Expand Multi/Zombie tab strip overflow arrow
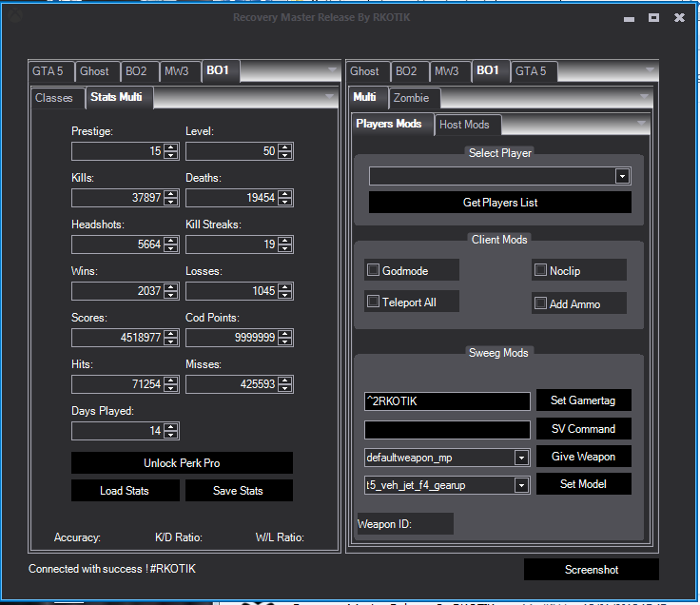 click(x=644, y=96)
